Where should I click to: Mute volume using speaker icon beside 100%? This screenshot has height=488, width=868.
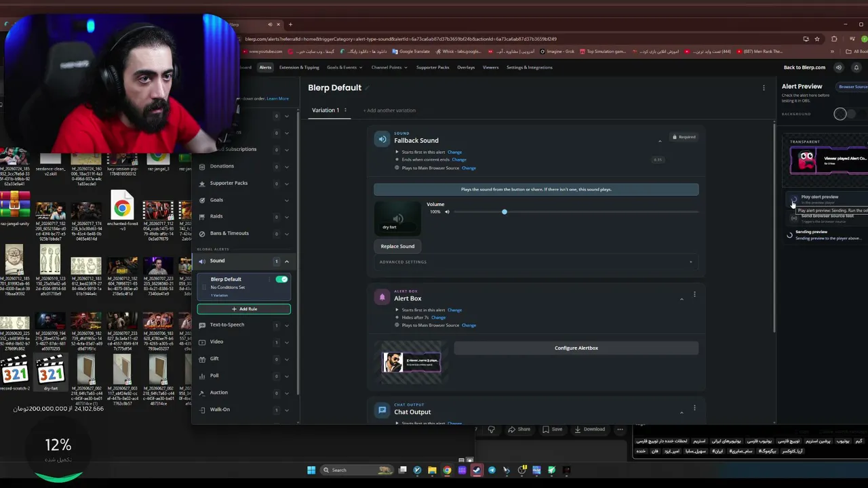(447, 212)
